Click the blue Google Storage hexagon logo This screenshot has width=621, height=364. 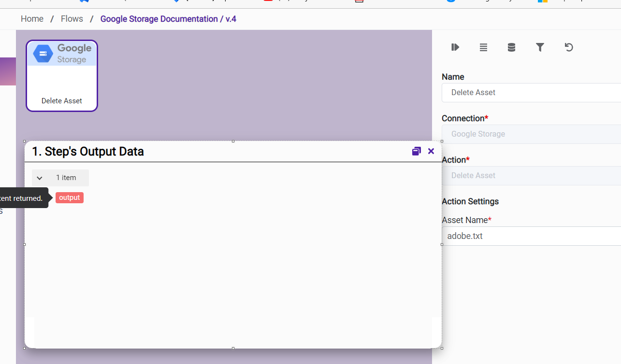[x=43, y=54]
